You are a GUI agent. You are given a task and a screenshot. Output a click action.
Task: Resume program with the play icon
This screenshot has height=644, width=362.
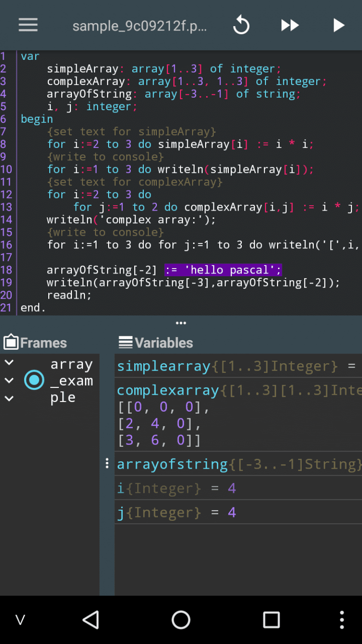(x=339, y=25)
